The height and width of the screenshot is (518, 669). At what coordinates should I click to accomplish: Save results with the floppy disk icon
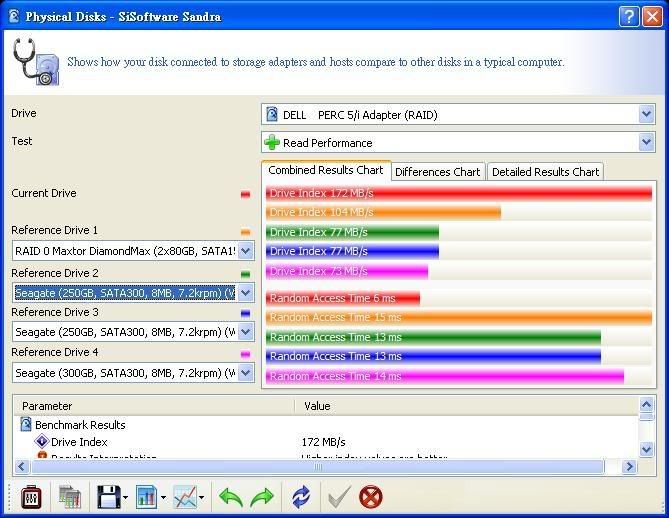[x=109, y=497]
